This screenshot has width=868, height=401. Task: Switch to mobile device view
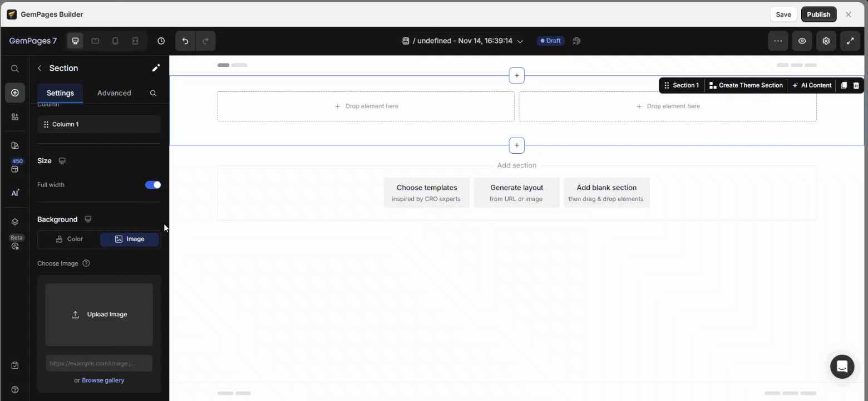tap(115, 41)
